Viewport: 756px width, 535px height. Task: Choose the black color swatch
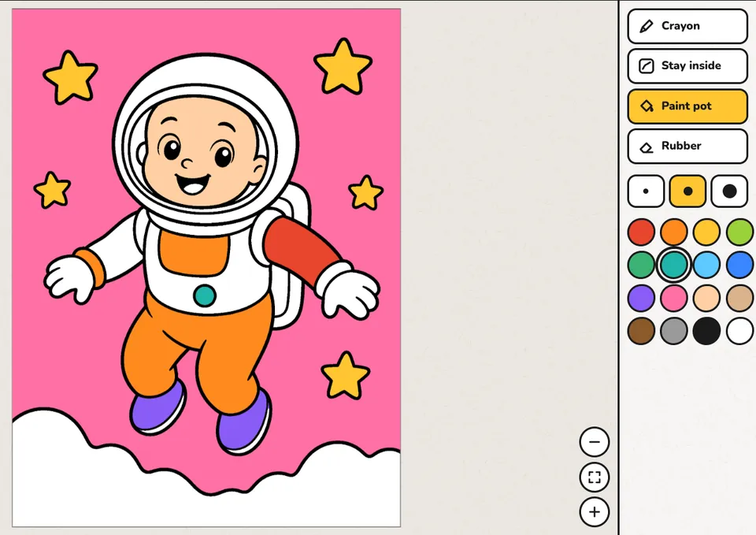coord(706,331)
